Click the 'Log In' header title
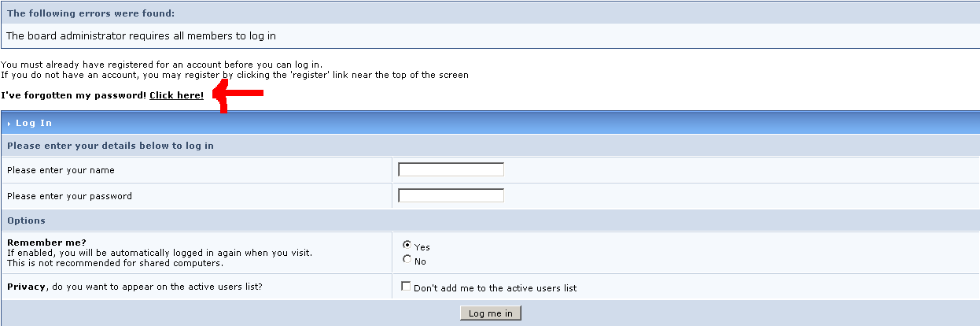The image size is (980, 326). [34, 123]
